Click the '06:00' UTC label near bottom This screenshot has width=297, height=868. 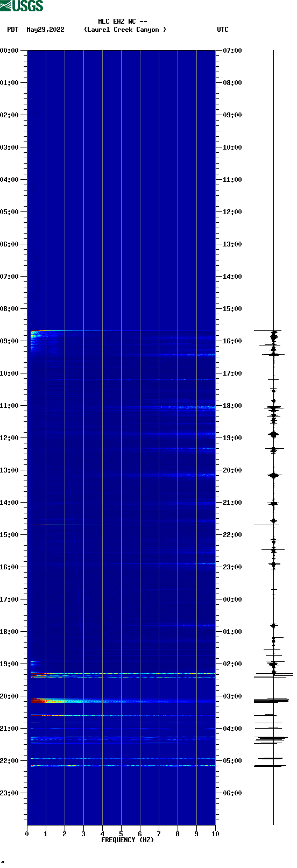click(232, 793)
